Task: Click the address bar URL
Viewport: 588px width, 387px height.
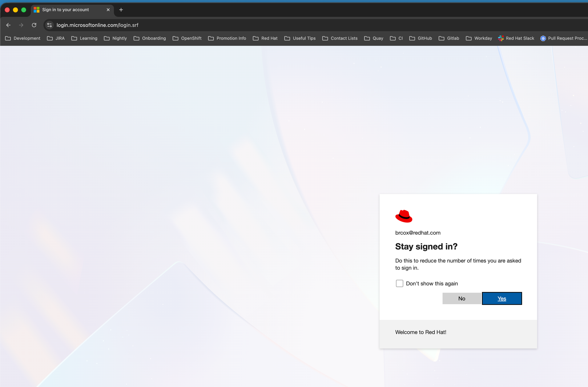Action: (97, 25)
